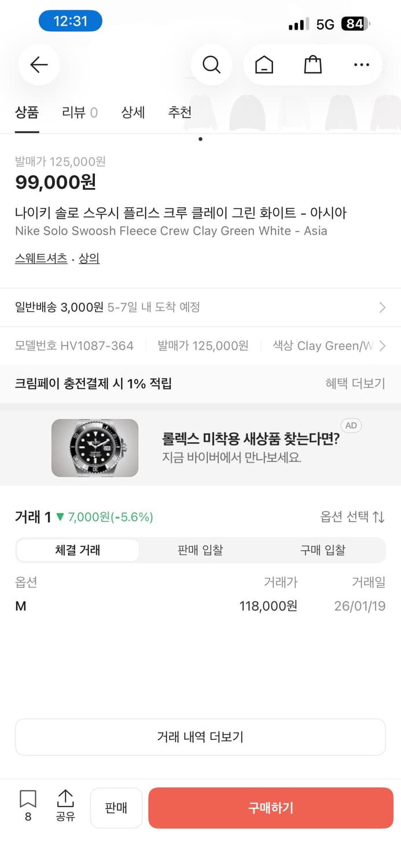Select the 구매 입찰 segment
This screenshot has width=401, height=868.
coord(323,550)
